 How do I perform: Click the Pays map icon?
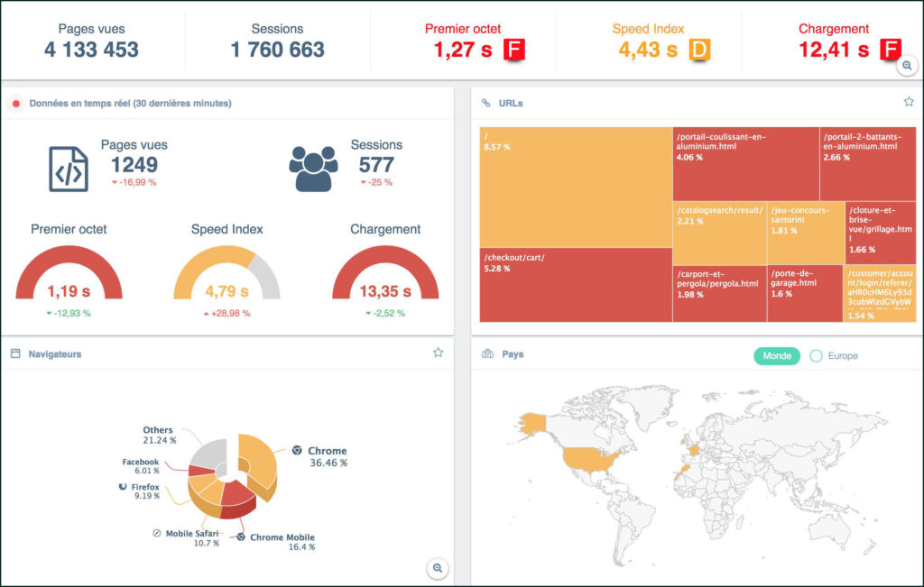pos(487,354)
